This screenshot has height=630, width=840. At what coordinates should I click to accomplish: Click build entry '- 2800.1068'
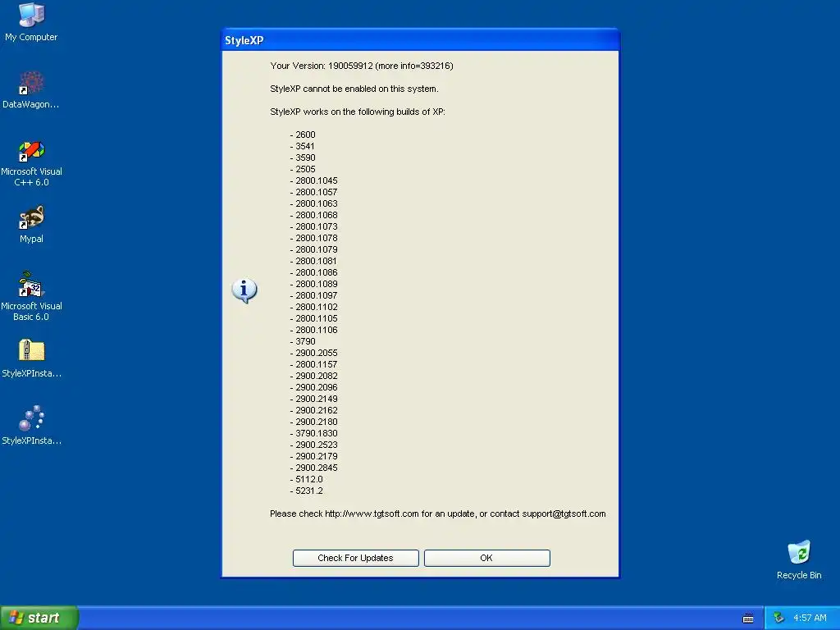pyautogui.click(x=314, y=216)
